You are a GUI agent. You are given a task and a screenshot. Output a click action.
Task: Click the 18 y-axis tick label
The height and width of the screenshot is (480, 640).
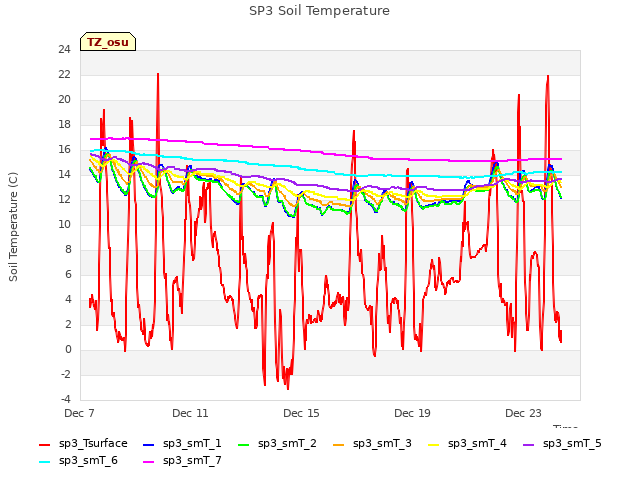pyautogui.click(x=64, y=125)
